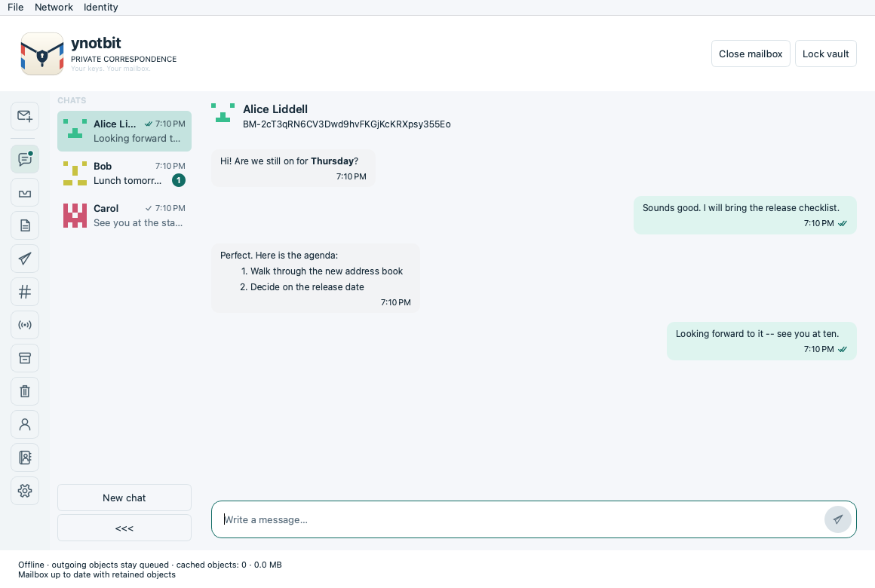Viewport: 875px width, 588px height.
Task: Click agenda item 'Walk through the new address book'
Action: coord(327,271)
